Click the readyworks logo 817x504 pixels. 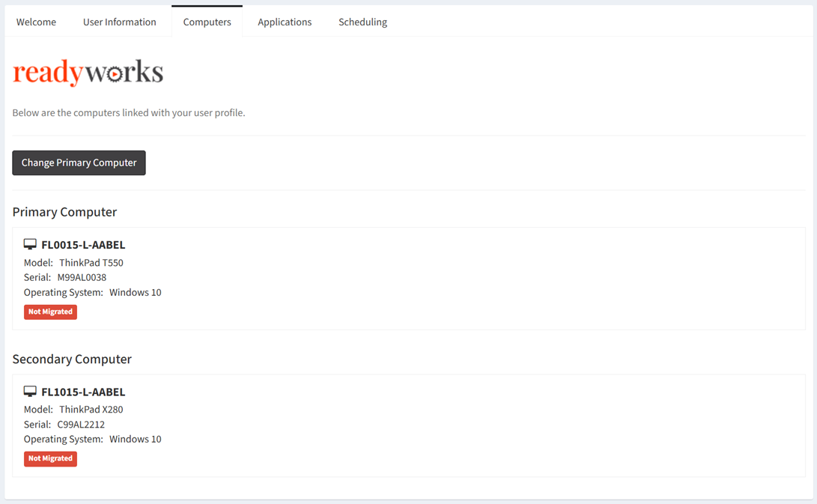88,72
